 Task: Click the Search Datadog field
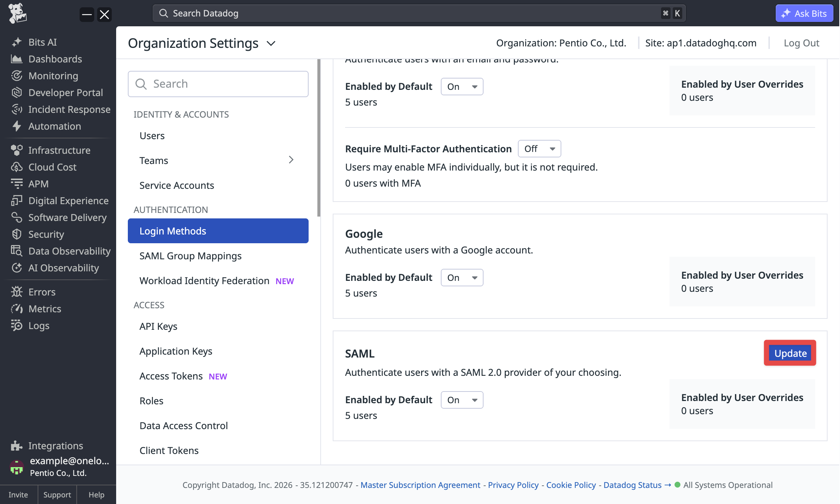[419, 14]
